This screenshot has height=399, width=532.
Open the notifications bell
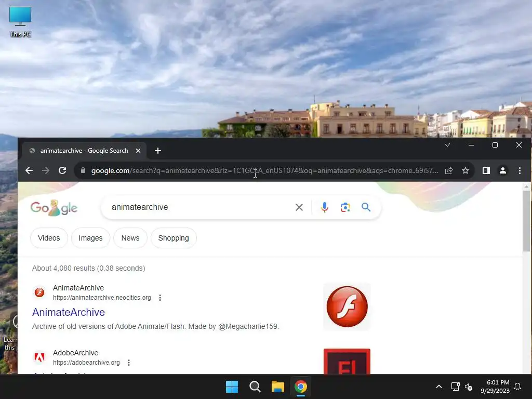[x=518, y=387]
